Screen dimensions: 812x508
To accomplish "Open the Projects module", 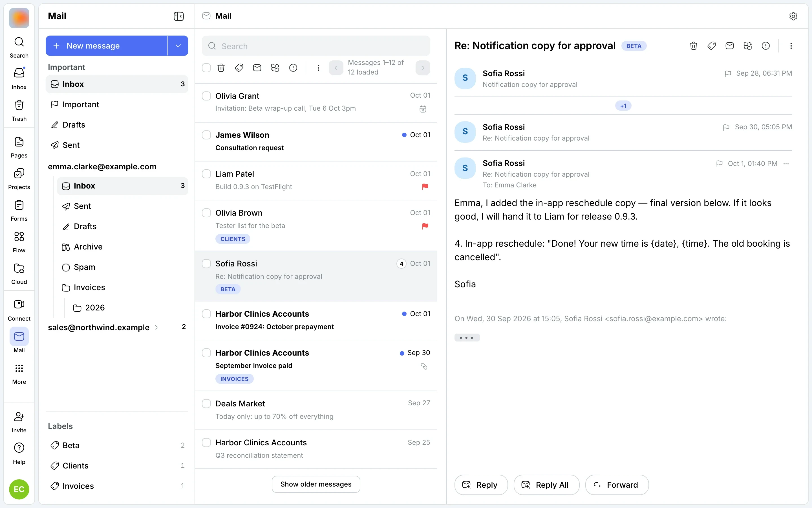I will 19,179.
